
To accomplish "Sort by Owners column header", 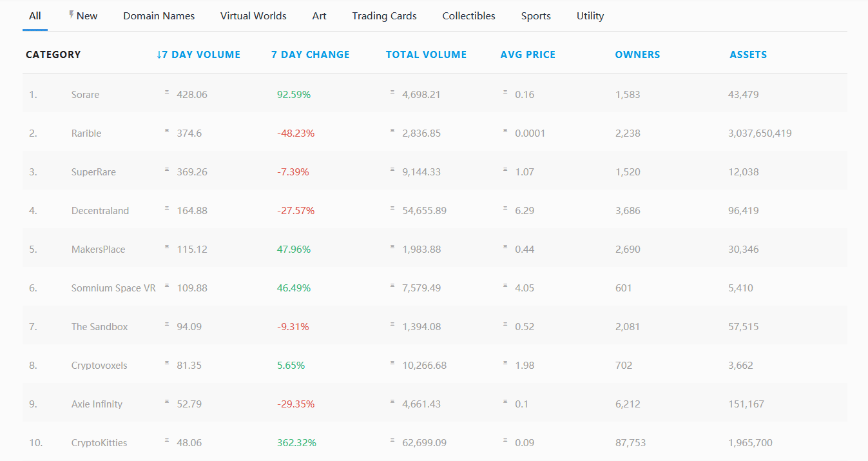I will [637, 55].
